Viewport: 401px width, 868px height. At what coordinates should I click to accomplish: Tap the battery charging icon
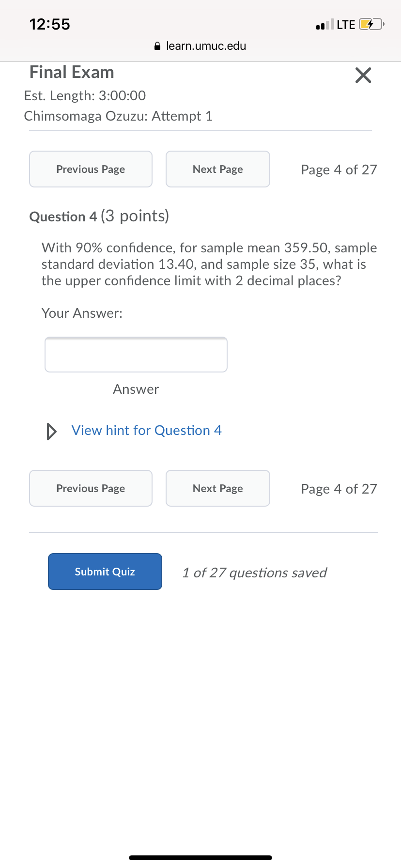click(x=370, y=24)
